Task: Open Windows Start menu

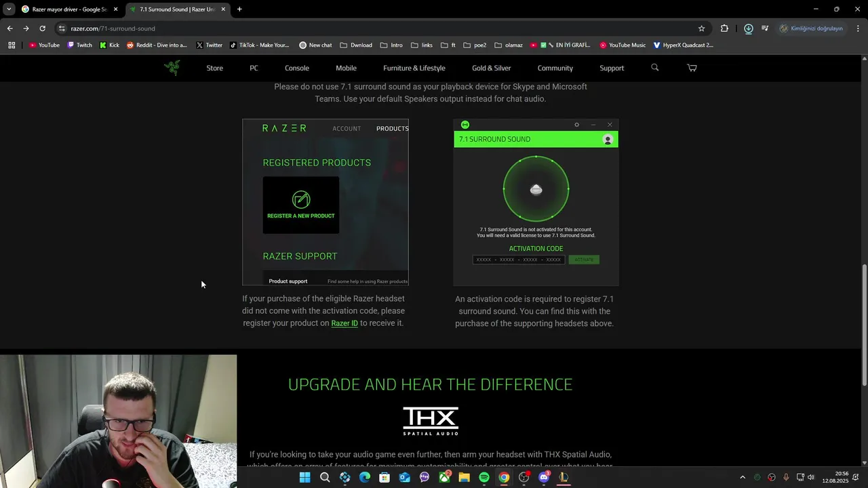Action: 305,477
